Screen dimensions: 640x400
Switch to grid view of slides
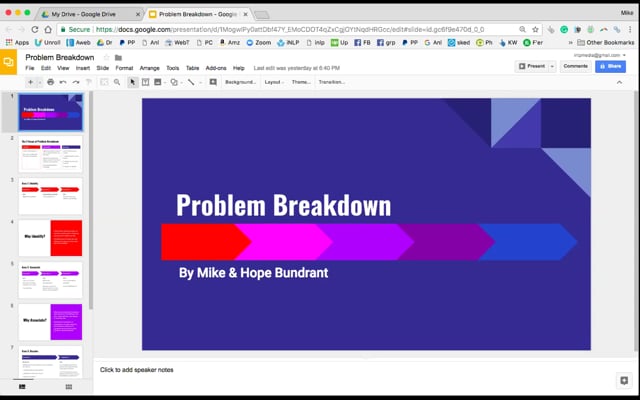[x=69, y=386]
